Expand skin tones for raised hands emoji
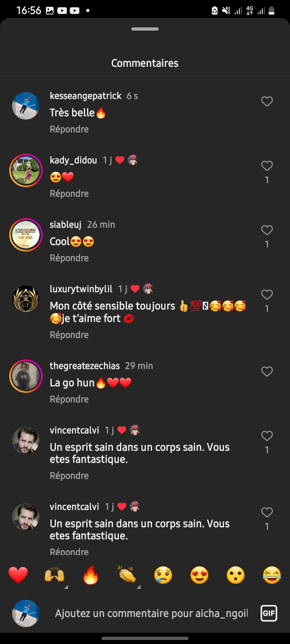The image size is (290, 644). tap(66, 587)
